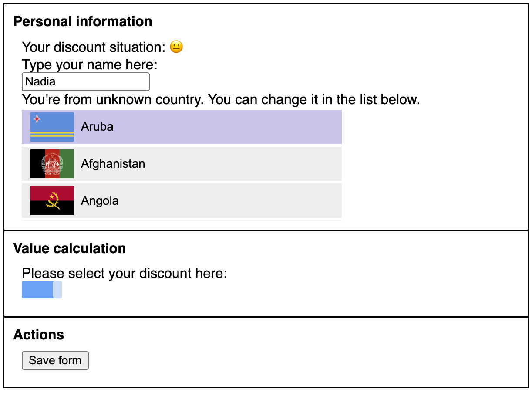Click the "Your discount situation" text
Screen dimensions: 532x393
pyautogui.click(x=94, y=47)
